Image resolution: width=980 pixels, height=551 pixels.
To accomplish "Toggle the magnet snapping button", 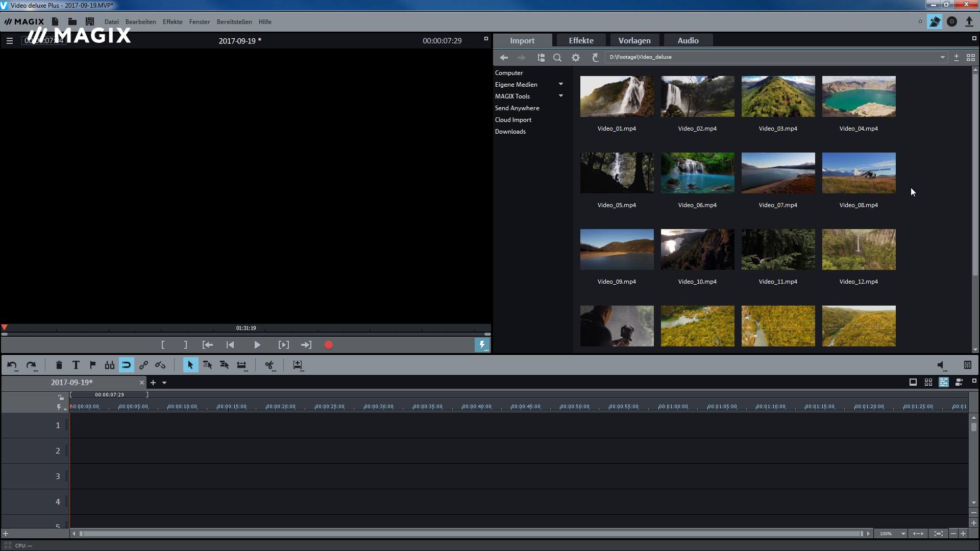I will coord(127,365).
